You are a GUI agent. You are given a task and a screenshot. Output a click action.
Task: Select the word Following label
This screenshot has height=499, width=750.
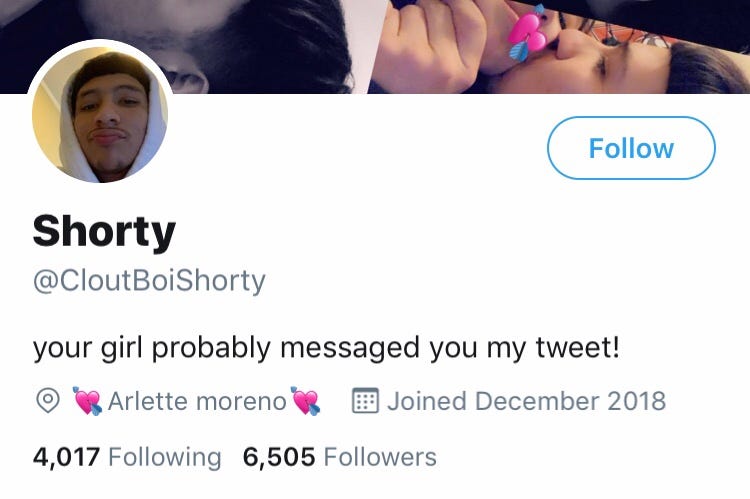(x=165, y=458)
